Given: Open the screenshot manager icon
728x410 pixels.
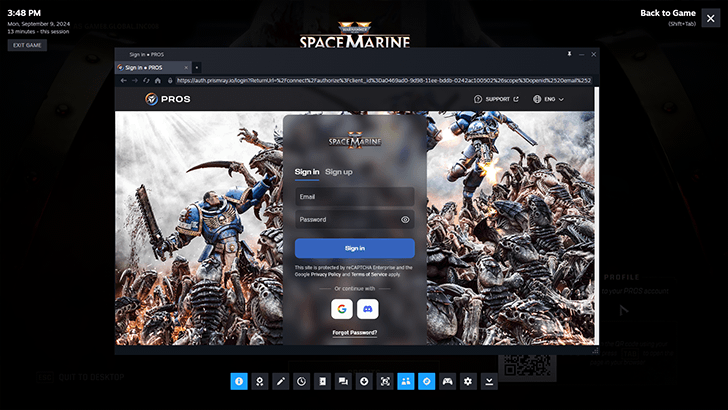Looking at the screenshot, I should [385, 381].
